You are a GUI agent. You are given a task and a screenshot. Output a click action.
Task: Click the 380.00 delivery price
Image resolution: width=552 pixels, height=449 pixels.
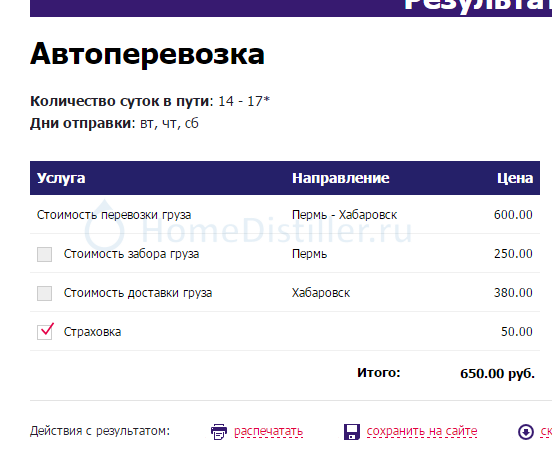tap(513, 293)
